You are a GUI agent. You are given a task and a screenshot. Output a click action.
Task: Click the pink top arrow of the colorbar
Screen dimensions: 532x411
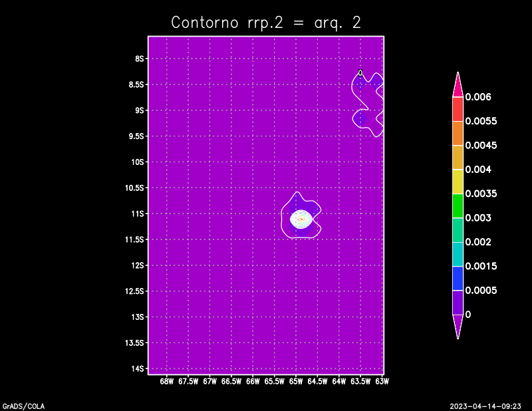(x=458, y=84)
